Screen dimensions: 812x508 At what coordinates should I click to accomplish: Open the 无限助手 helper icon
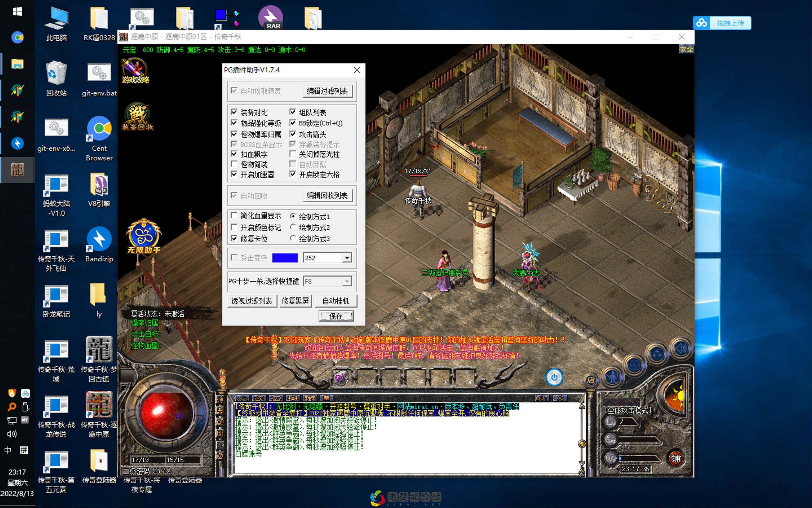pos(144,236)
